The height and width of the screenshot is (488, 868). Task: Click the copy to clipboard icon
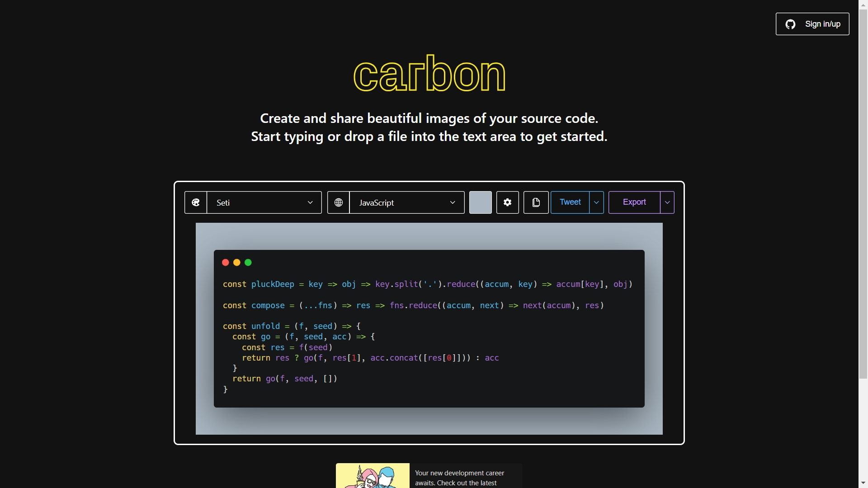(x=536, y=202)
